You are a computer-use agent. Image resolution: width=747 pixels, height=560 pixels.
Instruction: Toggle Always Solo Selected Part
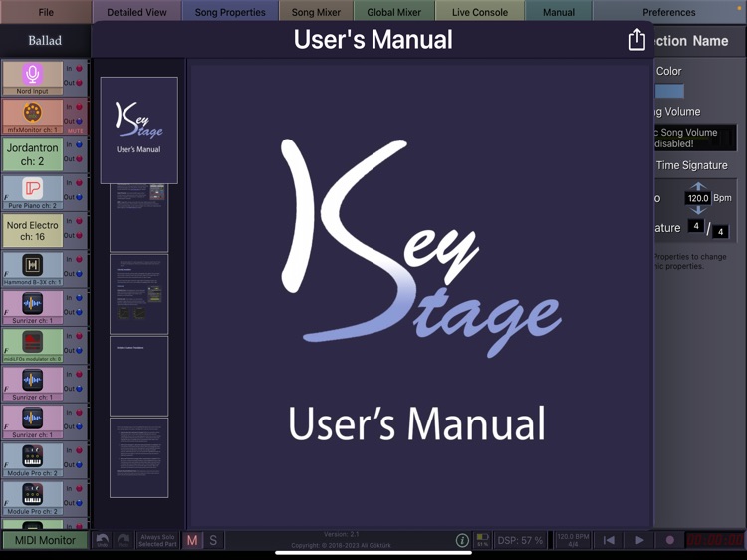(x=157, y=540)
